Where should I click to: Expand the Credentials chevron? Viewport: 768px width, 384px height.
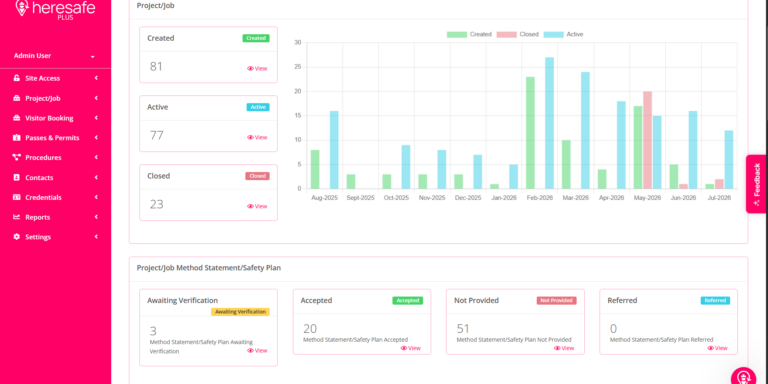(x=96, y=197)
